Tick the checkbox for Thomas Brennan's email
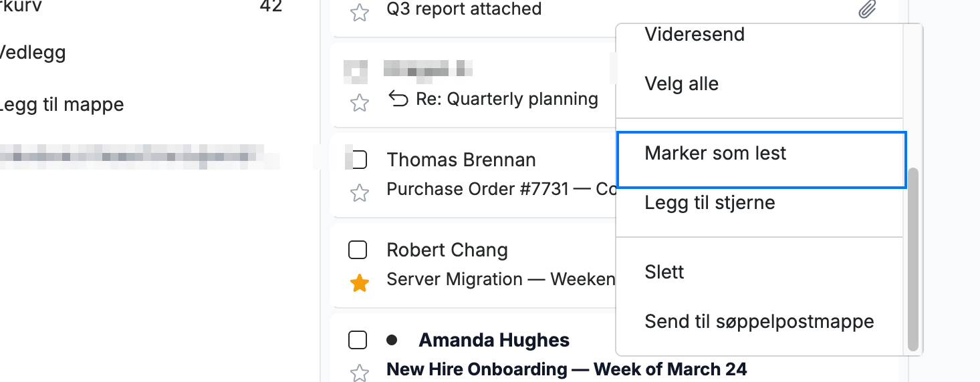Image resolution: width=980 pixels, height=382 pixels. point(358,160)
